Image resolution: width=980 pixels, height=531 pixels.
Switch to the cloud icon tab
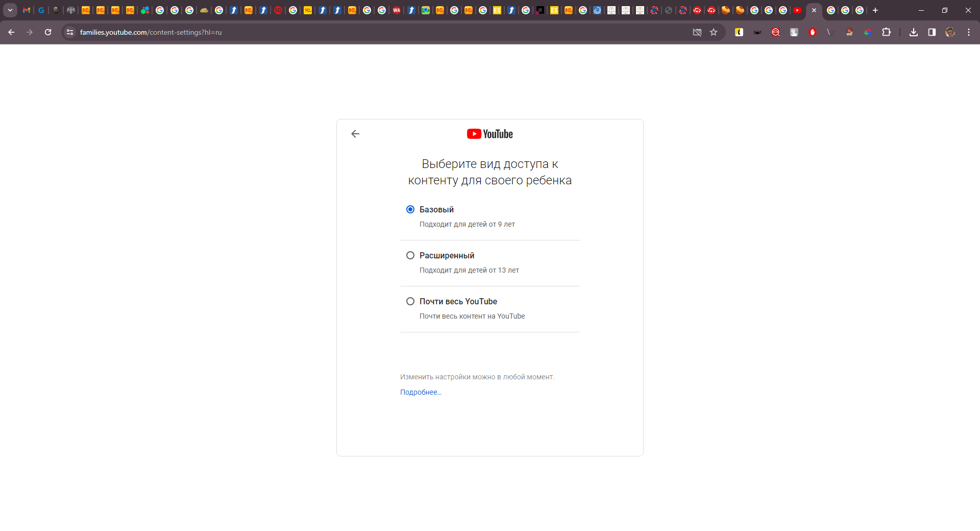(204, 10)
